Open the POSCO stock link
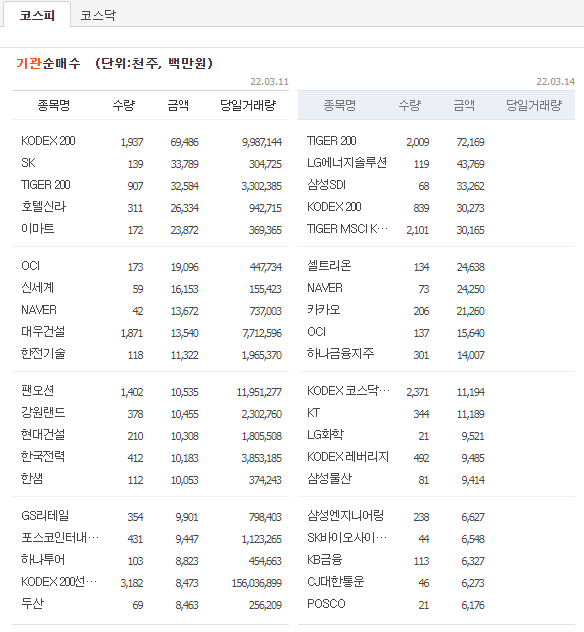Viewport: 584px width, 632px height. tap(326, 604)
